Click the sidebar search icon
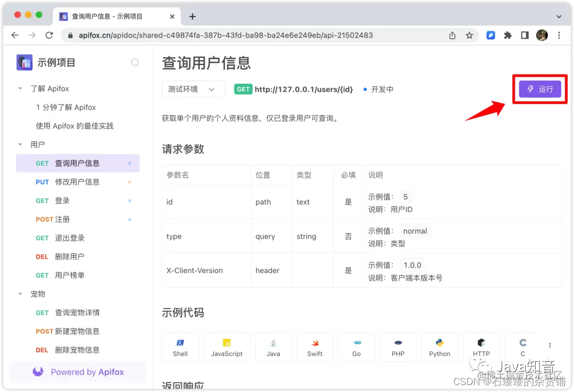This screenshot has height=392, width=574. coord(136,62)
